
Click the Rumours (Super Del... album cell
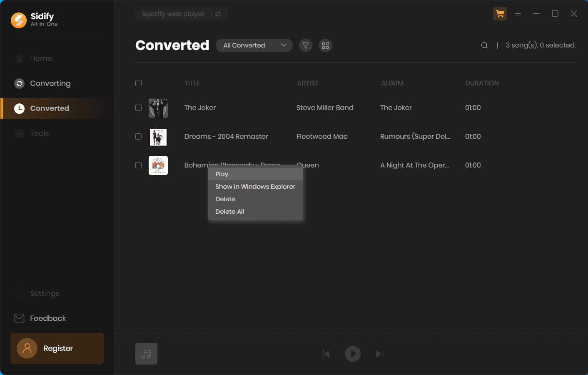point(415,137)
